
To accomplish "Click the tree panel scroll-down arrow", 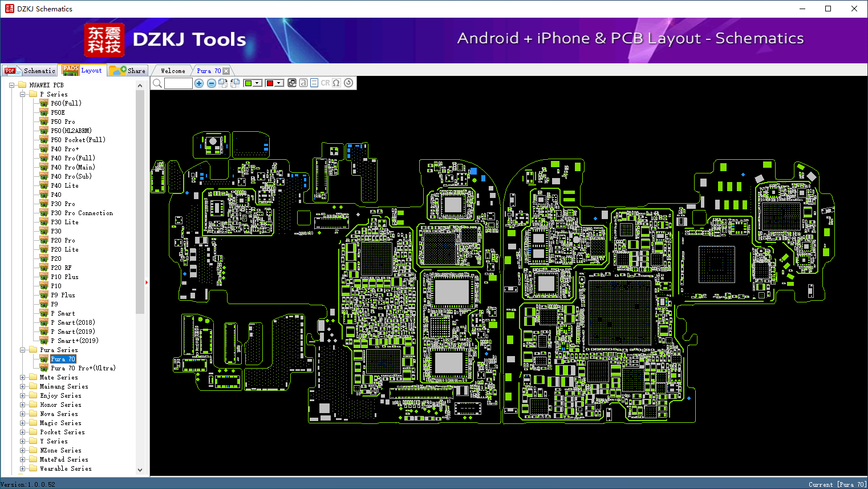I will tap(140, 470).
